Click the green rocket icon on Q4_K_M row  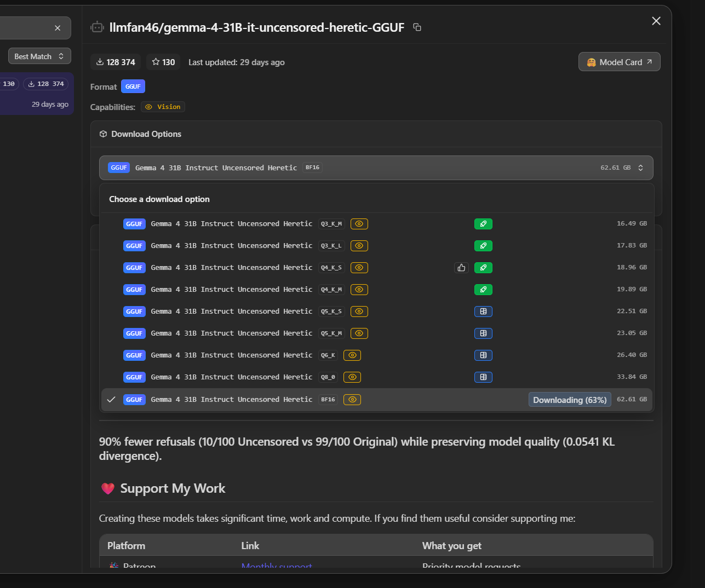coord(483,290)
